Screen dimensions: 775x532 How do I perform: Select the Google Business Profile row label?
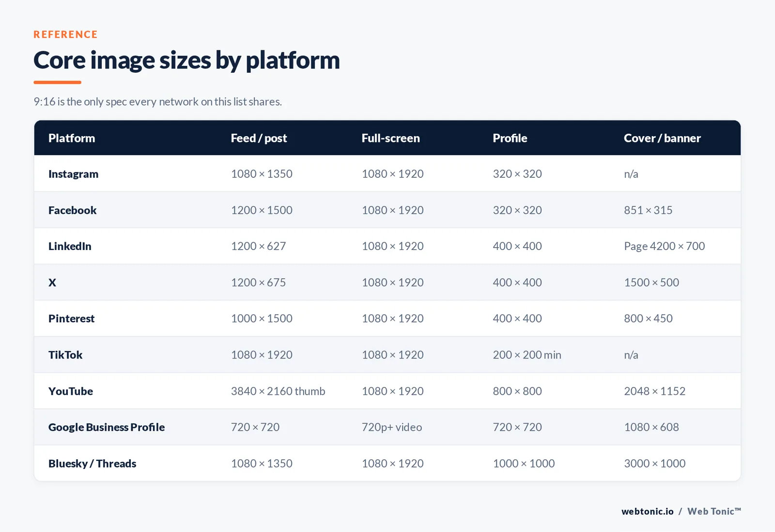pyautogui.click(x=107, y=427)
